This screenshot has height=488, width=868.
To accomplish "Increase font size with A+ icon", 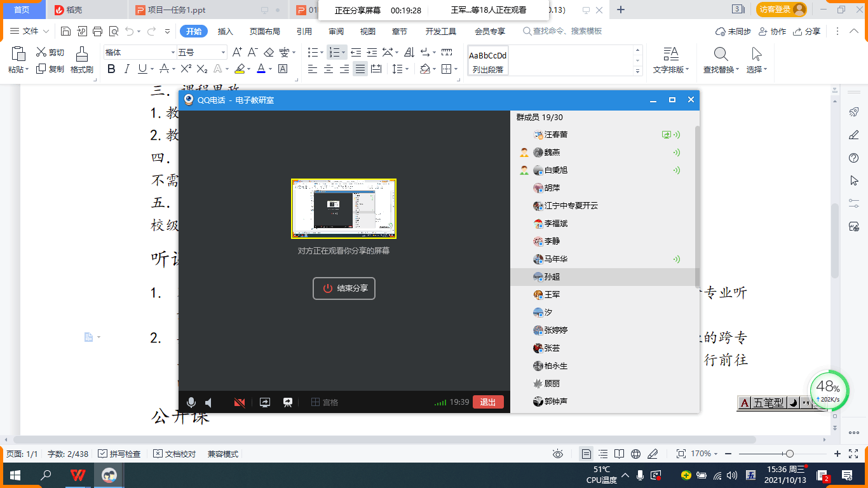I will (237, 52).
